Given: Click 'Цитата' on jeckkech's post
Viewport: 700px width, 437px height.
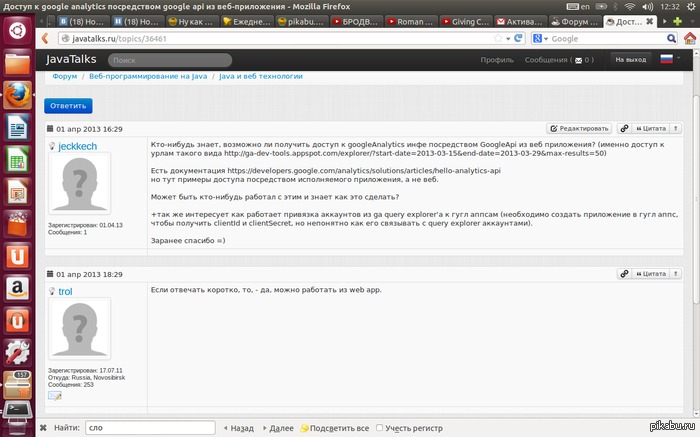Looking at the screenshot, I should [x=651, y=129].
